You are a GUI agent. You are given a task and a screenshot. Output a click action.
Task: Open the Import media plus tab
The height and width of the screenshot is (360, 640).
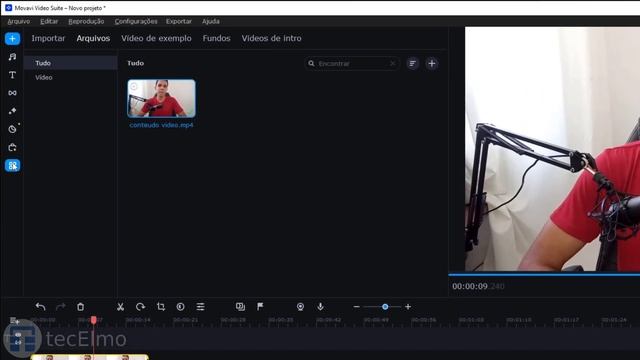pos(13,39)
